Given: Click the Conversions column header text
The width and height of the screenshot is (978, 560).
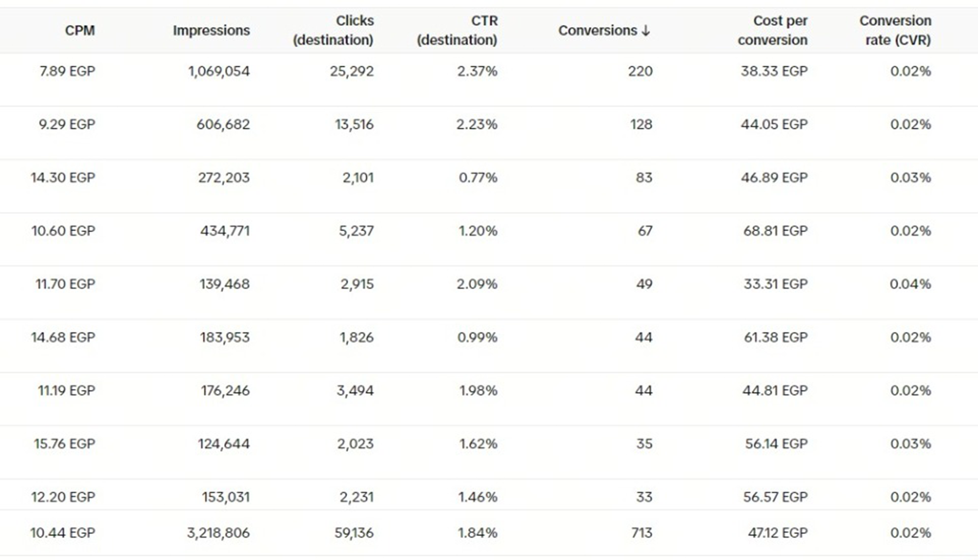Looking at the screenshot, I should (x=598, y=30).
